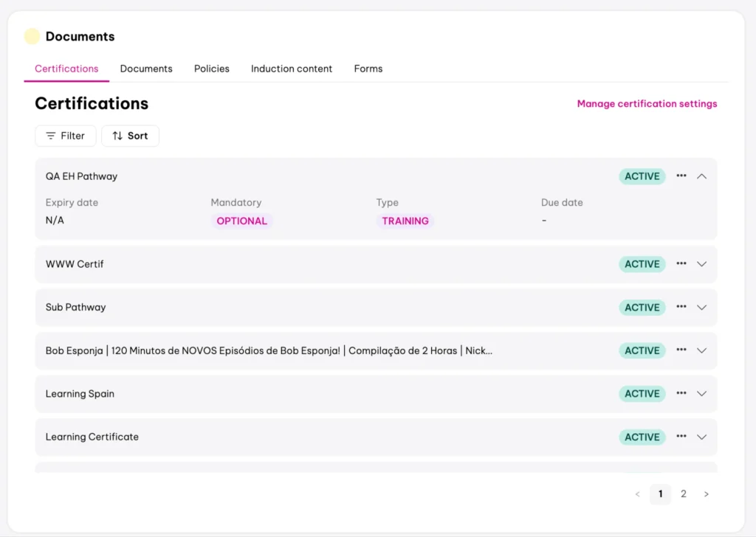Open more options for Learning Certificate
The image size is (756, 537).
(x=681, y=437)
